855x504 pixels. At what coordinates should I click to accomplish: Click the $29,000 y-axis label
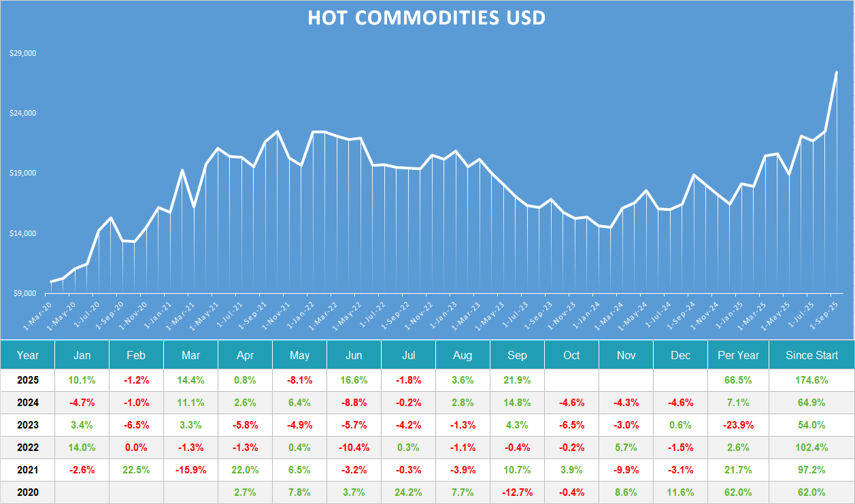(22, 53)
